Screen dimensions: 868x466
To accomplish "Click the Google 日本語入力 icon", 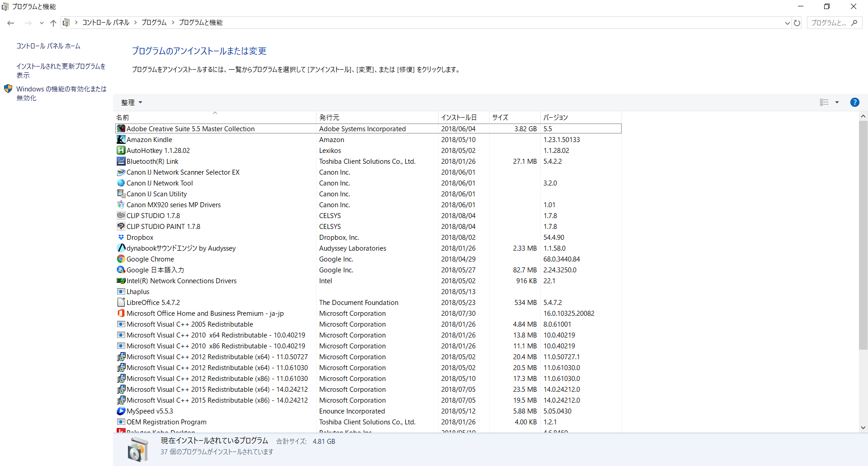I will 121,270.
